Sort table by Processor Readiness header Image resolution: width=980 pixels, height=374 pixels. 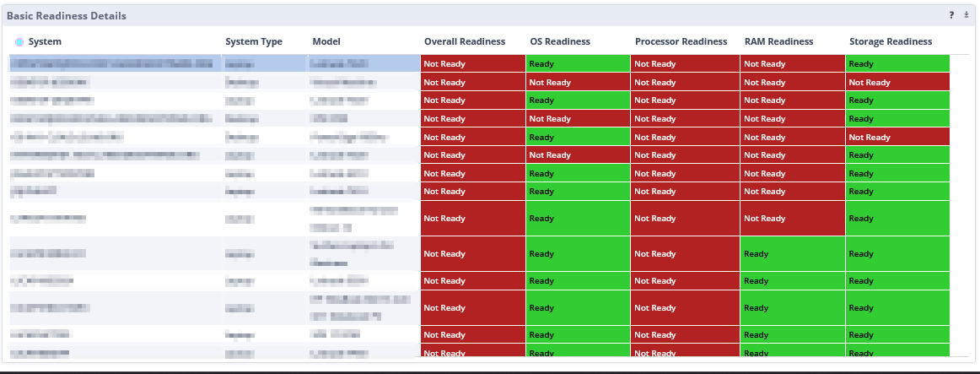click(x=681, y=41)
